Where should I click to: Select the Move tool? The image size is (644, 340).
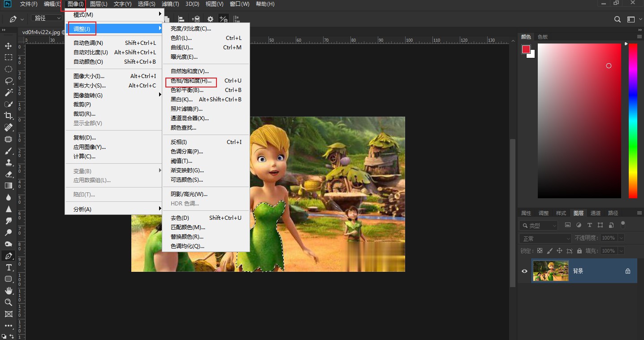(8, 46)
